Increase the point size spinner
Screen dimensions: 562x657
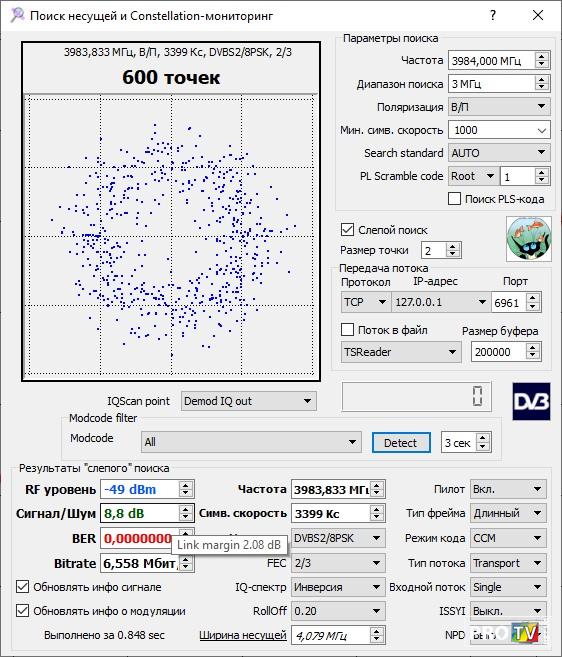point(452,246)
